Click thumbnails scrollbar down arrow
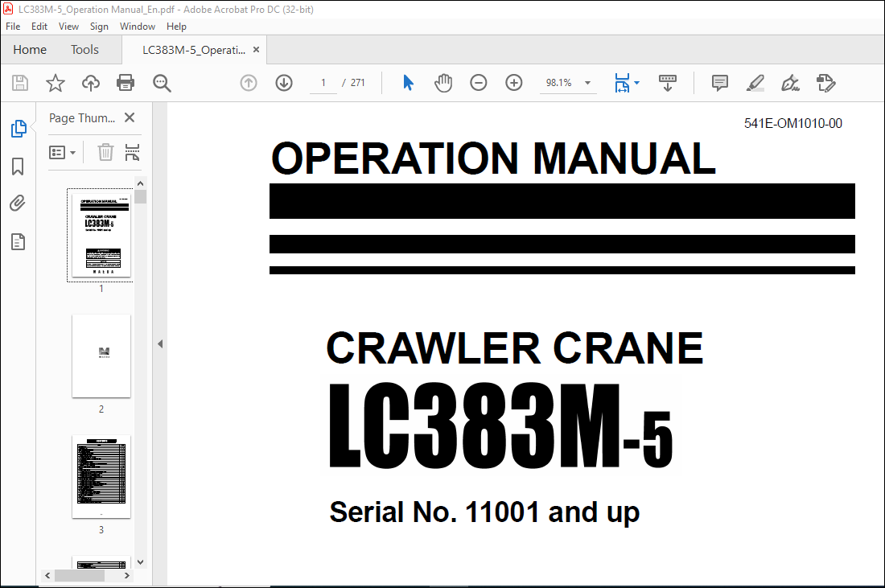 point(141,562)
